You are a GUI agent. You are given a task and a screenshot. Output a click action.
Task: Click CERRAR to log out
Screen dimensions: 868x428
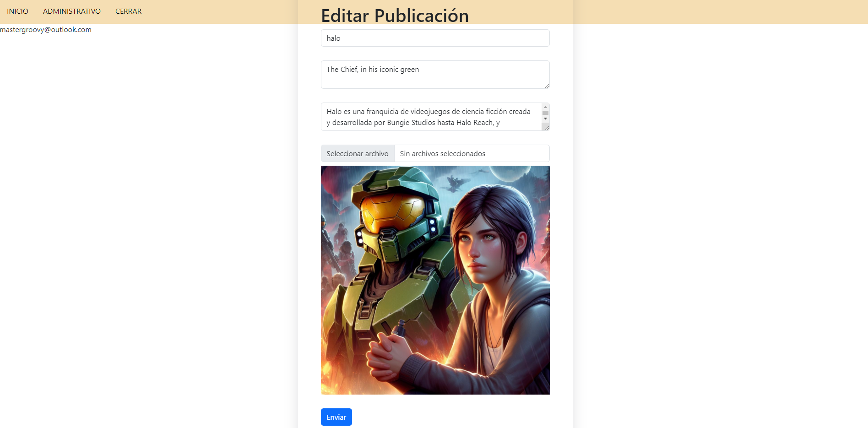coord(128,11)
